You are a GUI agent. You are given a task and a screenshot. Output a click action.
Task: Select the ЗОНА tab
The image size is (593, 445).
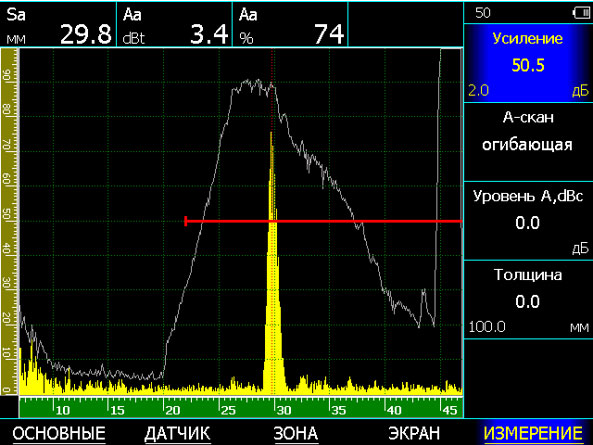[296, 433]
